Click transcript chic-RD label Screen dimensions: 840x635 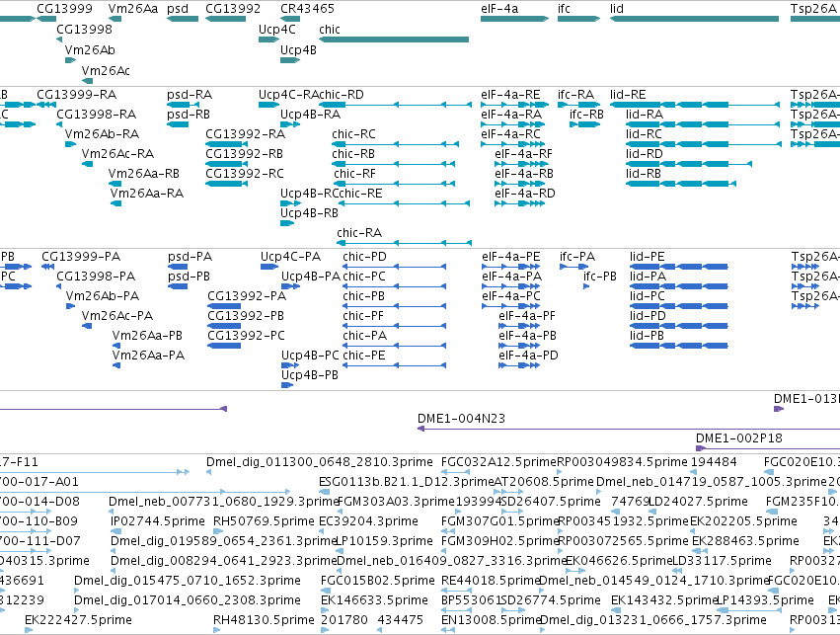pyautogui.click(x=342, y=95)
